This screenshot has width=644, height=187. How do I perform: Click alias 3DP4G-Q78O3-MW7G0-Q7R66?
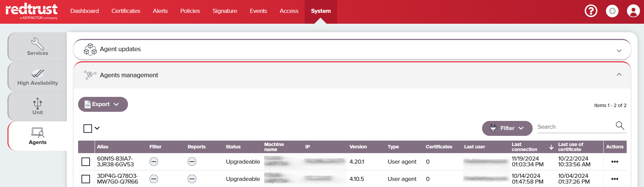[117, 179]
